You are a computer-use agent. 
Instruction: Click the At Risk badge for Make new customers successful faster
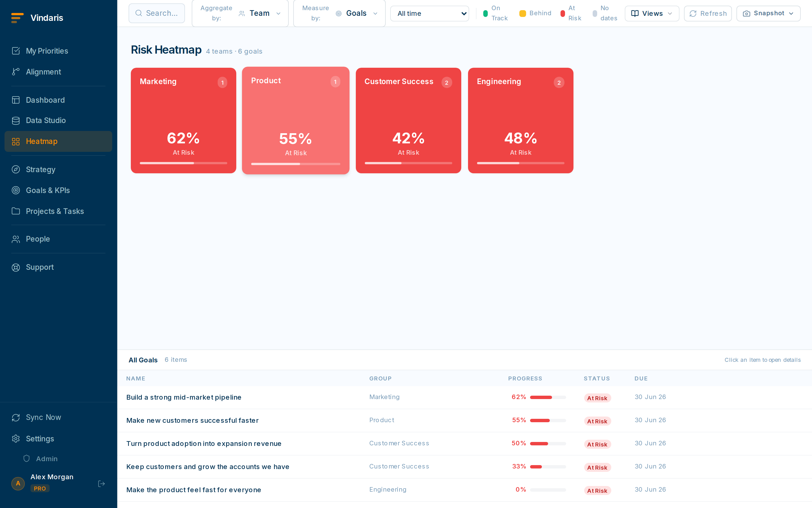tap(597, 421)
